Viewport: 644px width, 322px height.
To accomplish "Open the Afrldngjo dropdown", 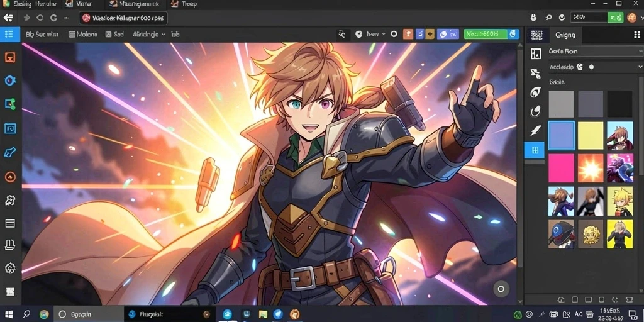I will pos(149,35).
